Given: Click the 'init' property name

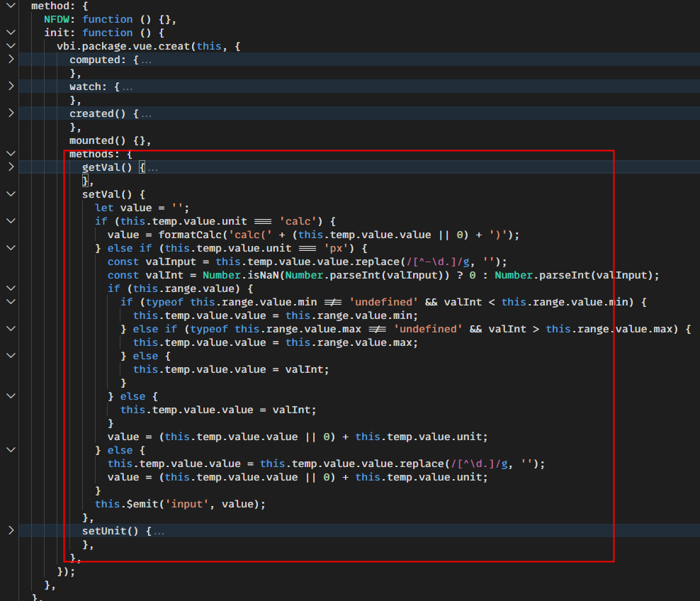Looking at the screenshot, I should [x=57, y=33].
